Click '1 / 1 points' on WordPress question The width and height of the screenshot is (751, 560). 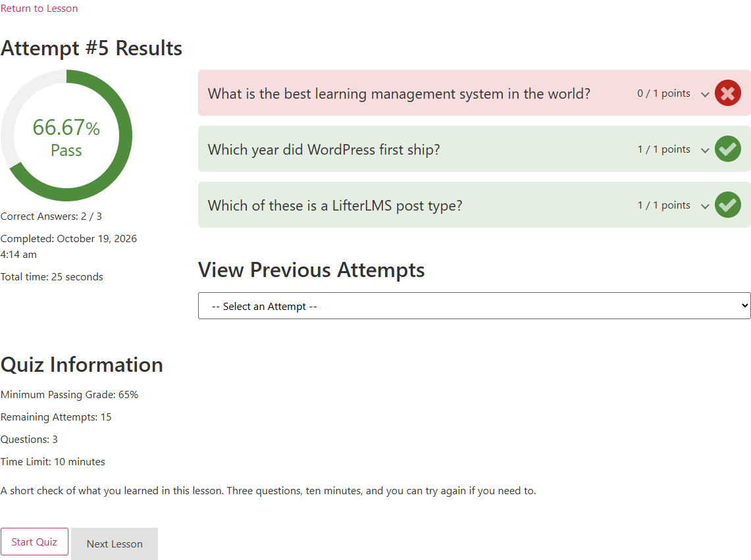(x=663, y=149)
